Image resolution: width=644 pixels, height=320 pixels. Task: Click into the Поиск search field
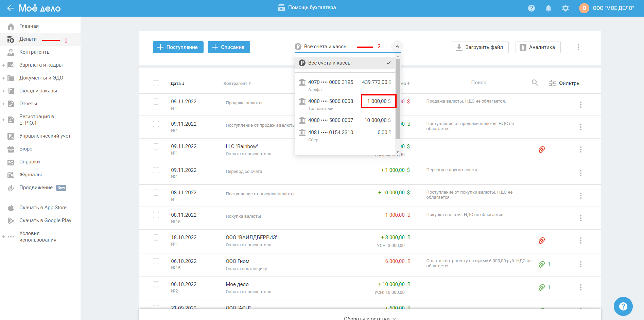500,83
